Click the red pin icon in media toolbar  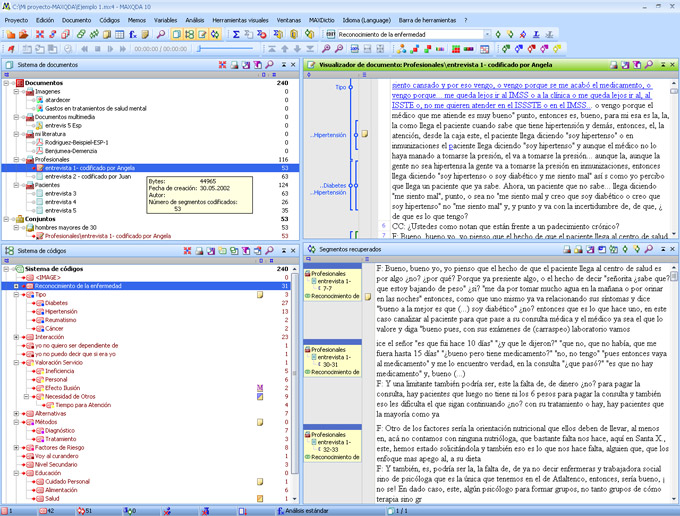click(11, 49)
